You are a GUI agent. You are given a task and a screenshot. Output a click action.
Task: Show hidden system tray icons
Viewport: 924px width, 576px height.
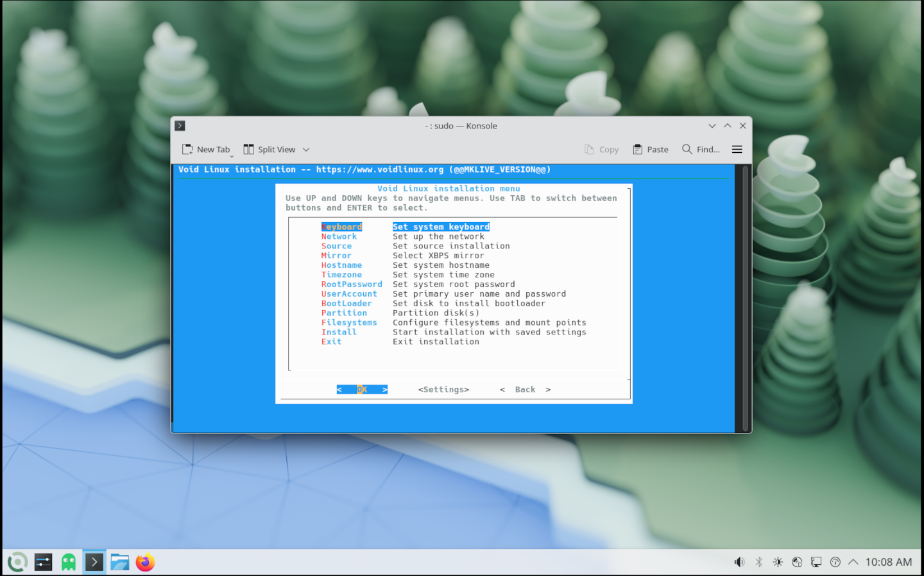coord(853,563)
